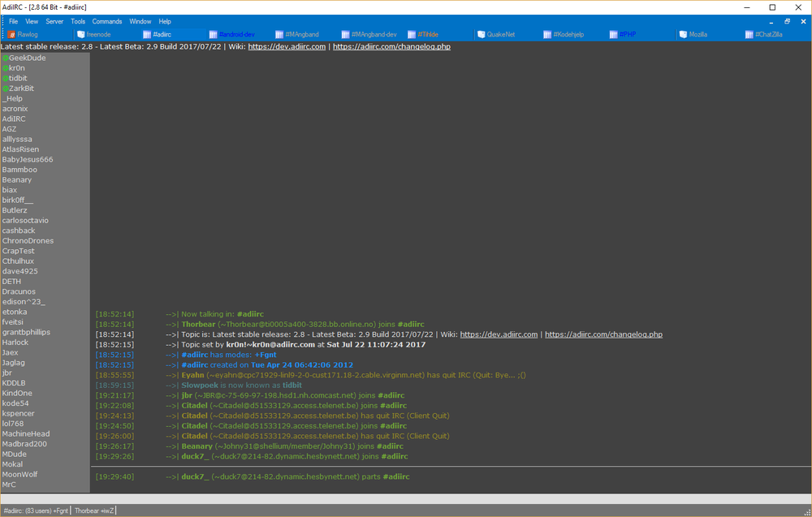Click the #Kodehjelp channel tab icon
Viewport: 812px width, 517px height.
(548, 35)
